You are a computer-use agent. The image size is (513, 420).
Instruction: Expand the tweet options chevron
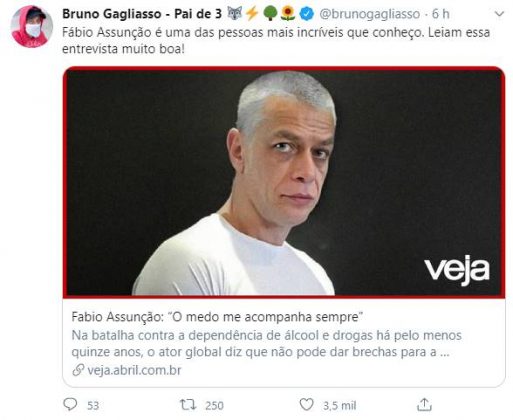(x=499, y=14)
